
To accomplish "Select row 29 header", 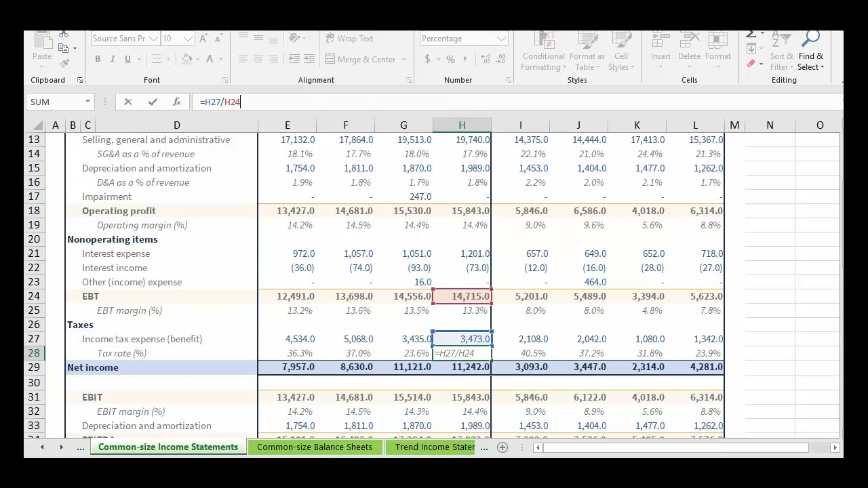I will pyautogui.click(x=33, y=367).
